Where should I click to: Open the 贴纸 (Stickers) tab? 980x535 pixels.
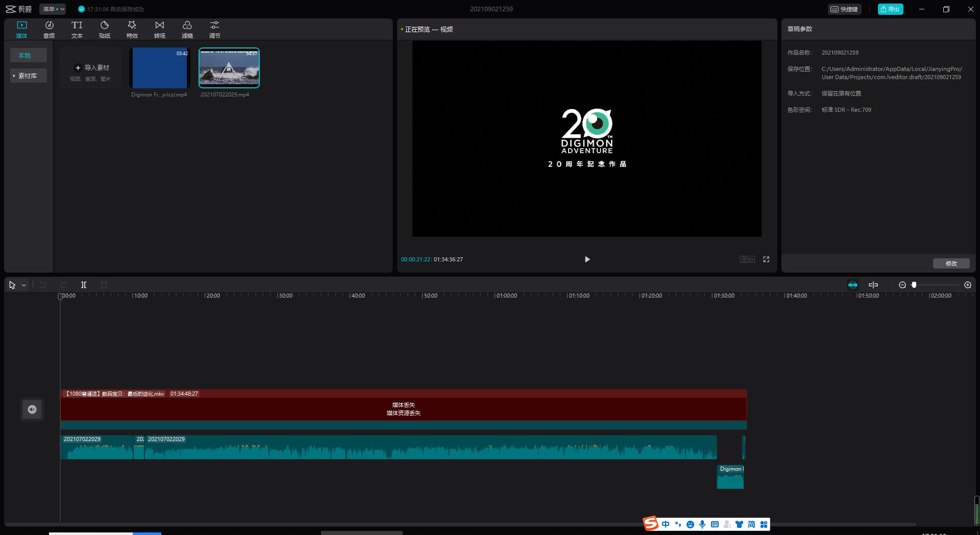point(104,30)
